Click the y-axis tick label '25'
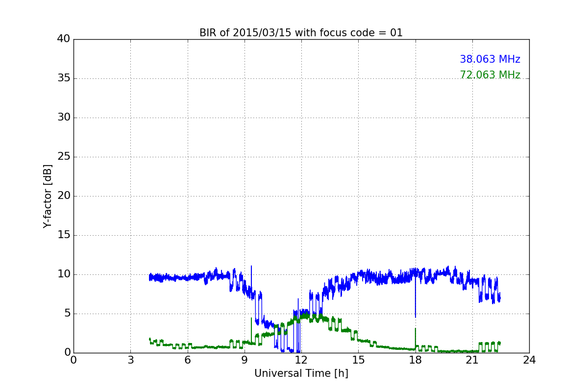 point(63,157)
